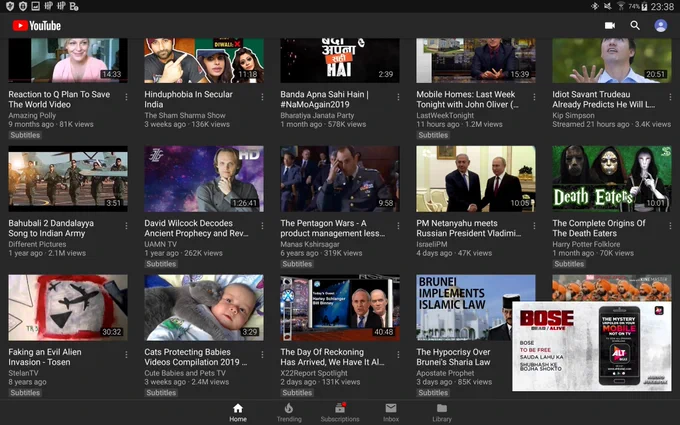
Task: Play the Netanyahu and Putin handshake thumbnail
Action: click(x=476, y=179)
